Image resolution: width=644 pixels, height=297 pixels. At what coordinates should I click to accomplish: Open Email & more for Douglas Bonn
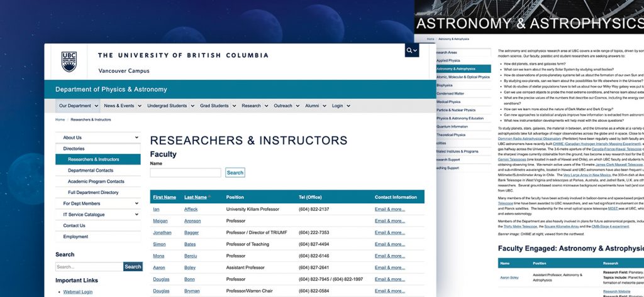pyautogui.click(x=390, y=279)
